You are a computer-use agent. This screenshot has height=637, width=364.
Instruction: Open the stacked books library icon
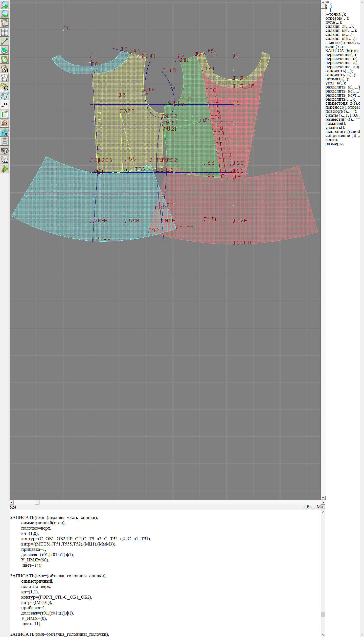(5, 150)
